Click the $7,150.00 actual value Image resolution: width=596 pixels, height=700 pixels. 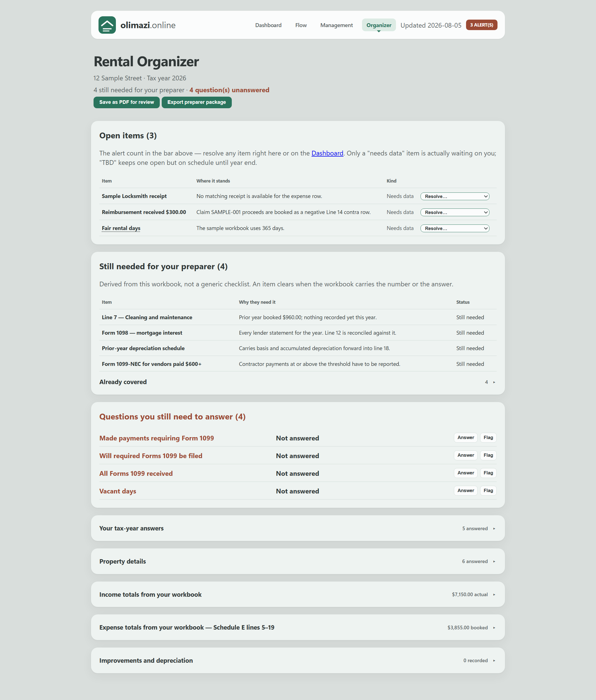[470, 595]
